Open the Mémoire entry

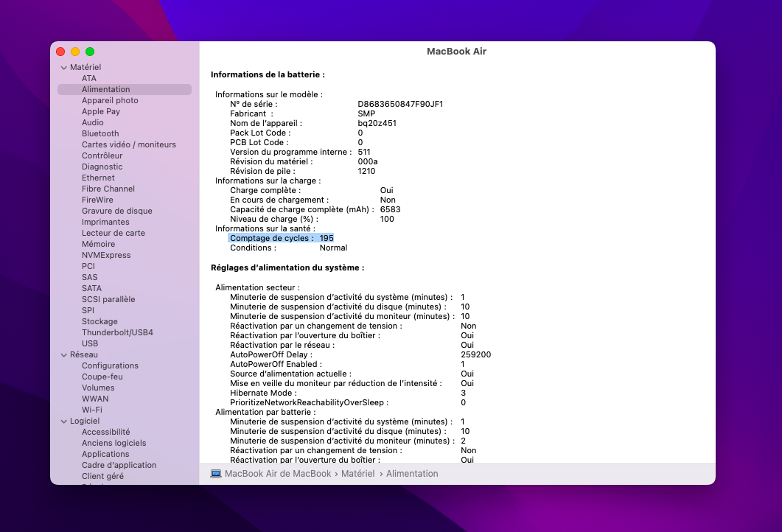(x=98, y=244)
